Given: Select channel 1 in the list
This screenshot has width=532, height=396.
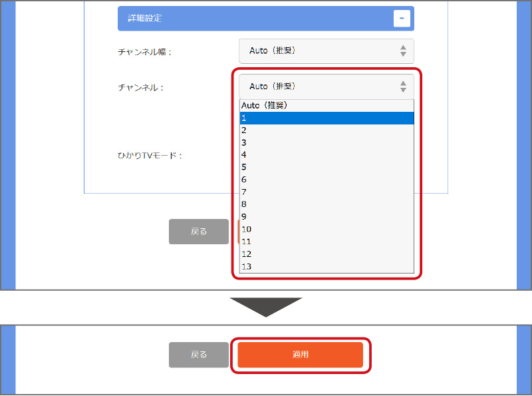Looking at the screenshot, I should coord(327,118).
